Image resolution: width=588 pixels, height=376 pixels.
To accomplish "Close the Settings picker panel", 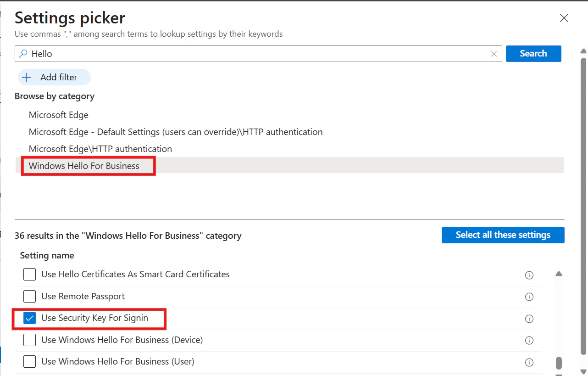I will (564, 18).
